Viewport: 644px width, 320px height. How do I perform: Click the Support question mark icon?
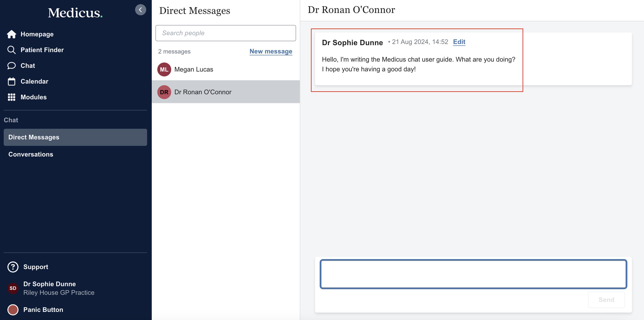click(13, 267)
